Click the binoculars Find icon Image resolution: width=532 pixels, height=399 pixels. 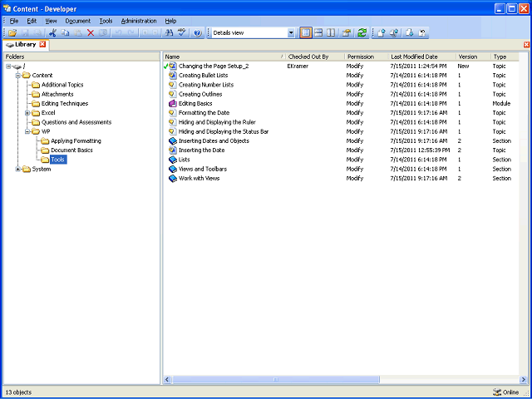[x=169, y=33]
